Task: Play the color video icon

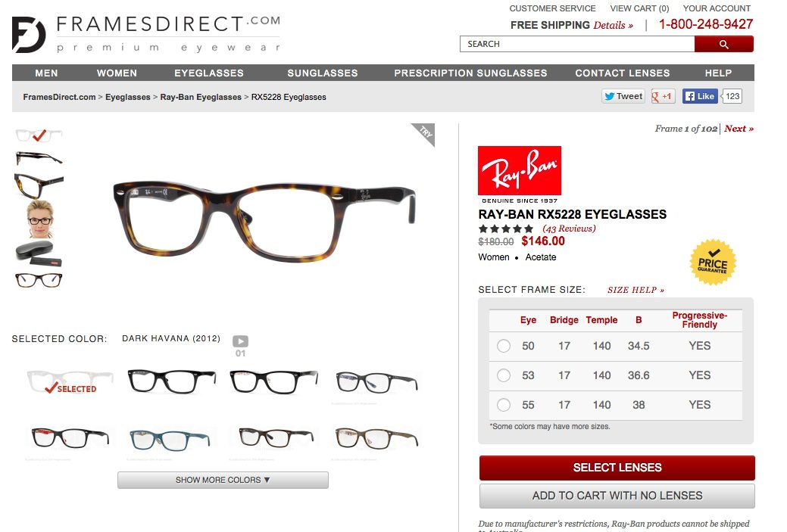Action: 240,341
